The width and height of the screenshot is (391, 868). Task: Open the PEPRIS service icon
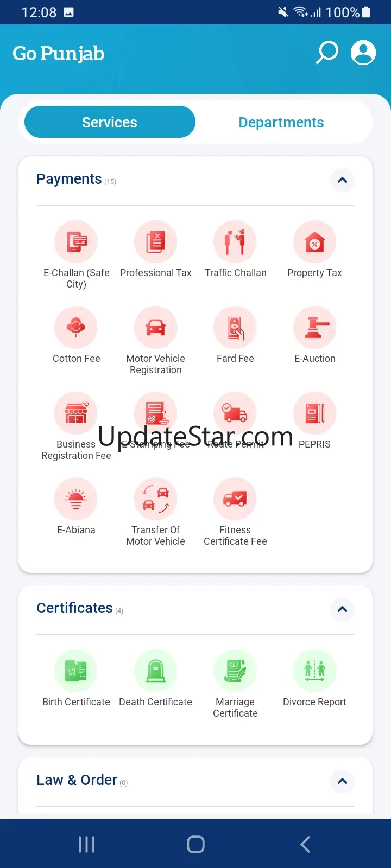click(x=314, y=413)
